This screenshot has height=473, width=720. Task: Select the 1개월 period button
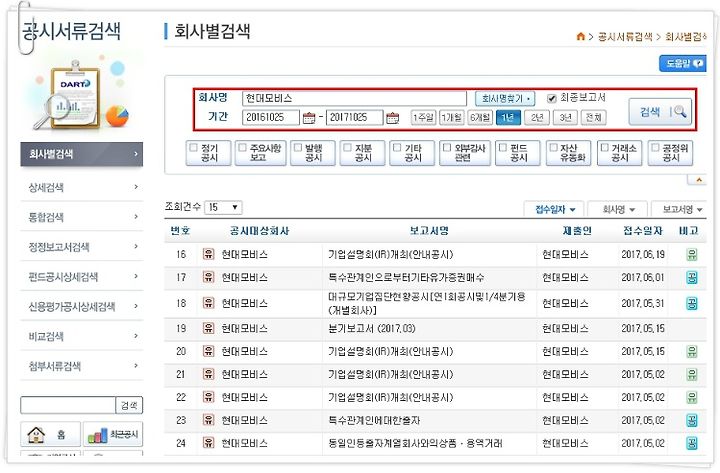pos(451,118)
